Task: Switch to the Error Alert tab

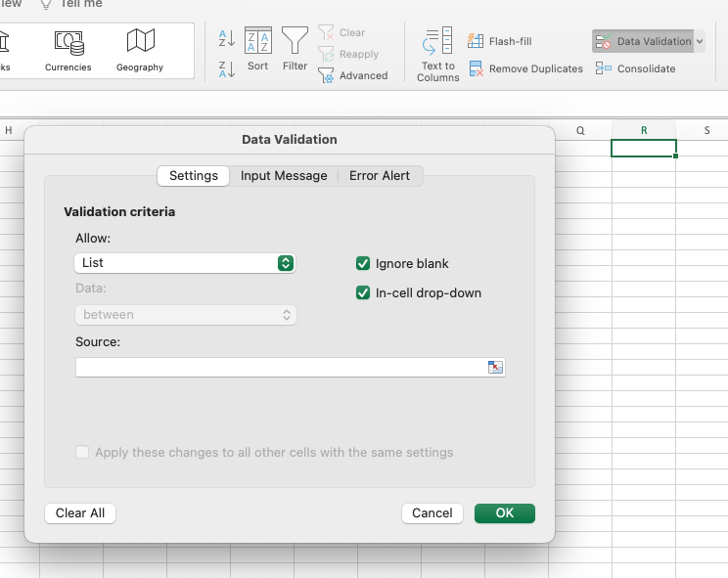Action: click(380, 176)
